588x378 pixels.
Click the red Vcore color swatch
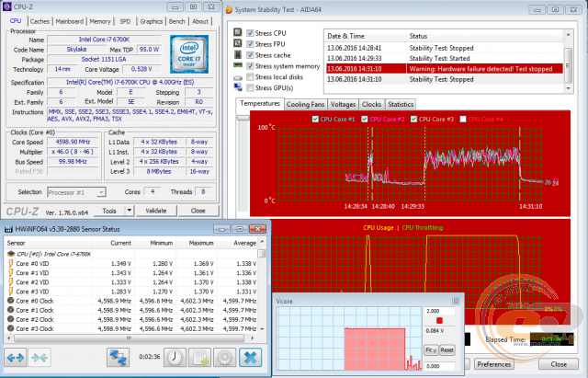click(x=439, y=321)
